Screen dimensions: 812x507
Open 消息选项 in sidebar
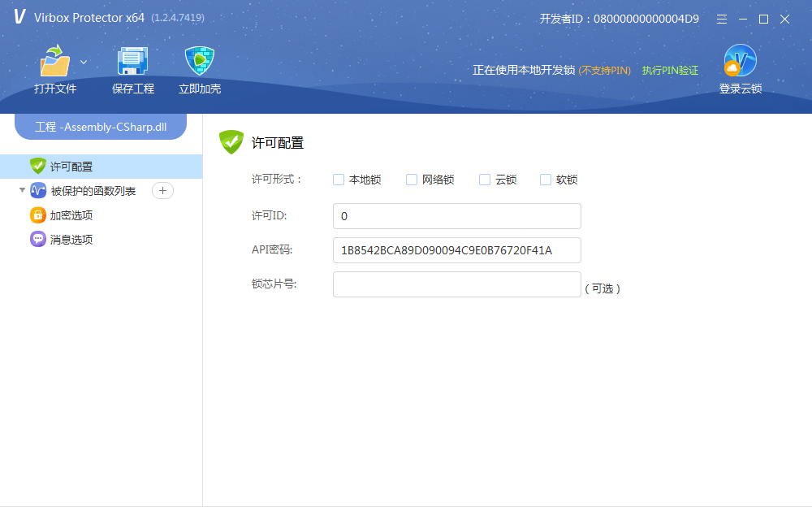(71, 240)
